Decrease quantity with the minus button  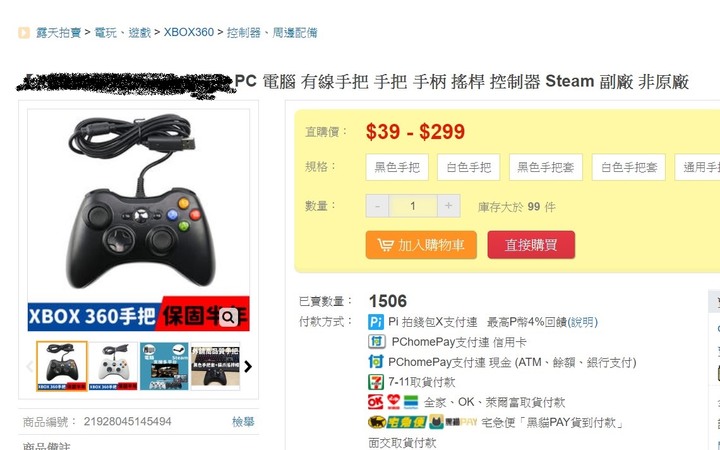point(377,206)
